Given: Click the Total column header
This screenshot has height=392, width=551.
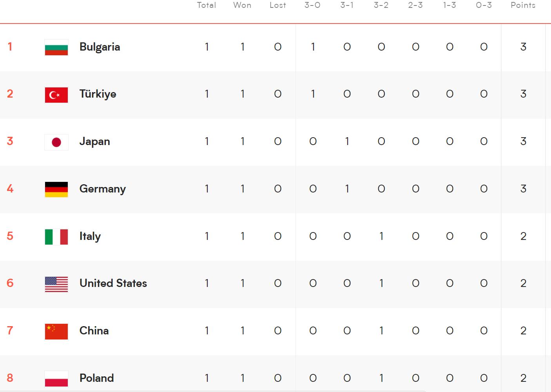Looking at the screenshot, I should [206, 5].
